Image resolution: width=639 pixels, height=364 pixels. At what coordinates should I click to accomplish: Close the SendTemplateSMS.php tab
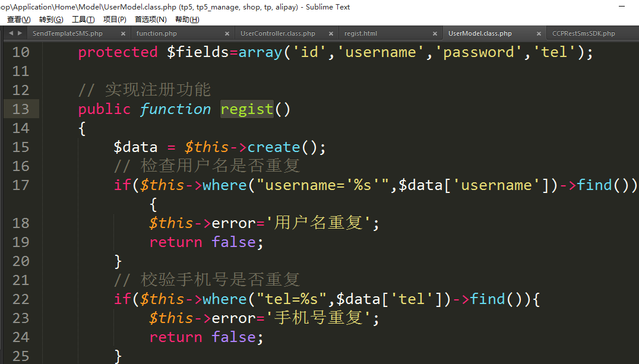pyautogui.click(x=124, y=34)
